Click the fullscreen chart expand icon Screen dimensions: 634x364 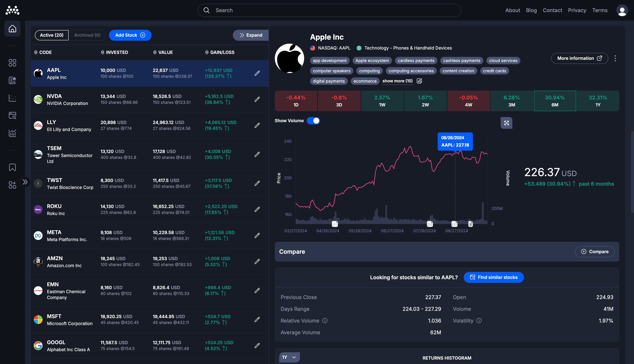click(x=506, y=123)
